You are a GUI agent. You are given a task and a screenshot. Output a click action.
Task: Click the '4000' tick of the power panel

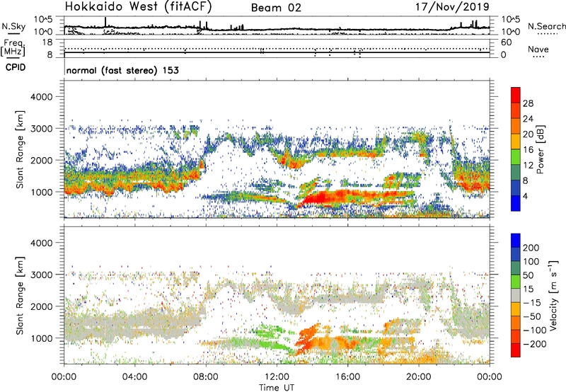[x=42, y=97]
